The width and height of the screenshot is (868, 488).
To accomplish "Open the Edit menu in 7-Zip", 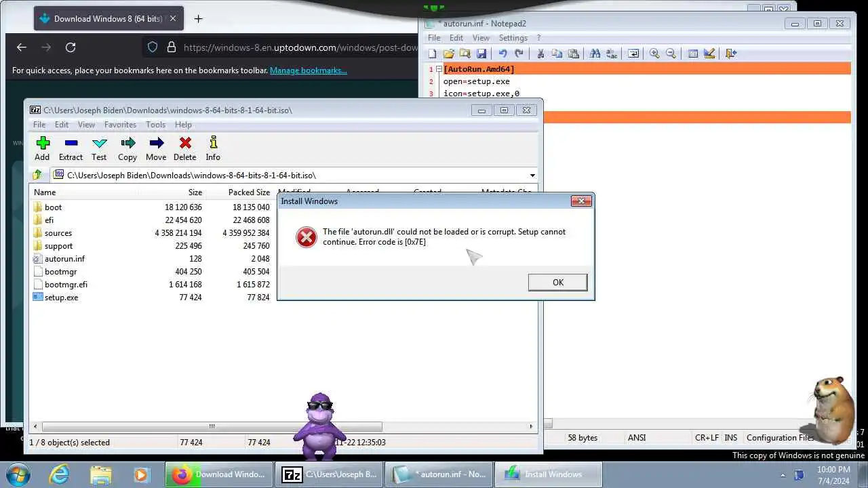I will click(62, 125).
